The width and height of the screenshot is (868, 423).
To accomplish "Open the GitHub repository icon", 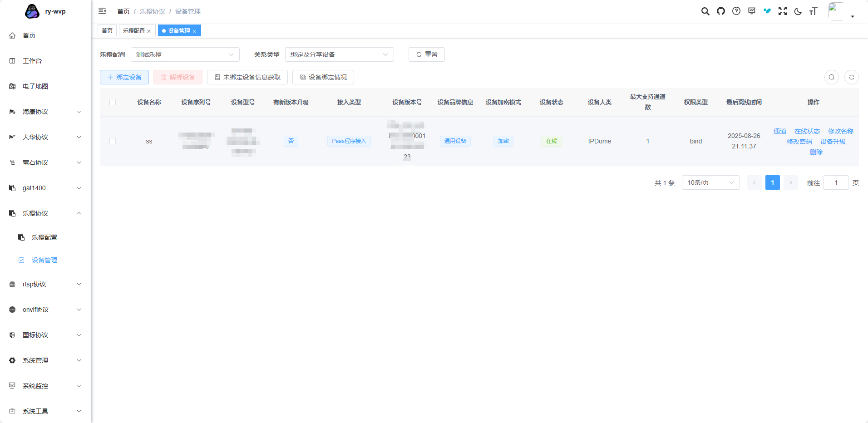I will [720, 11].
